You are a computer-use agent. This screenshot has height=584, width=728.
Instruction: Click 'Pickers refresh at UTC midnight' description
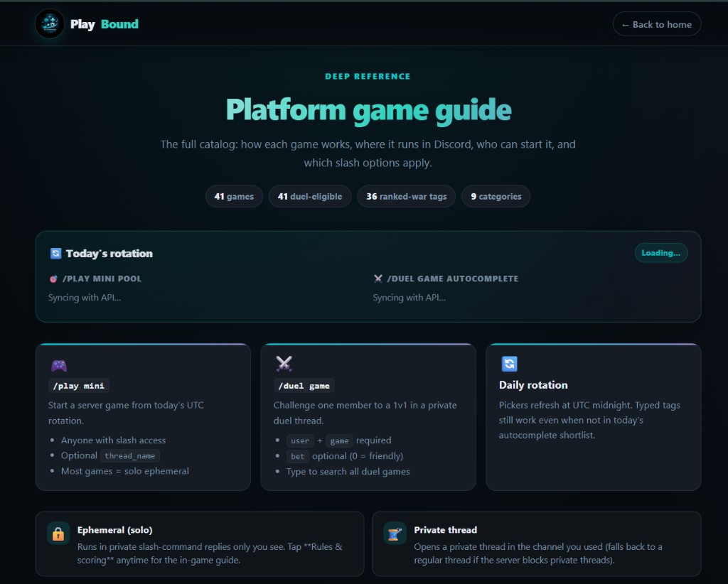pos(589,420)
